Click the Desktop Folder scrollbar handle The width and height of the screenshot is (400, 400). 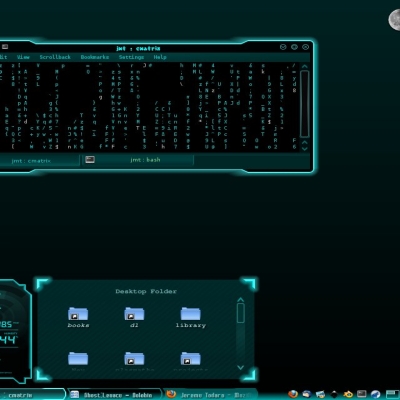pyautogui.click(x=241, y=313)
